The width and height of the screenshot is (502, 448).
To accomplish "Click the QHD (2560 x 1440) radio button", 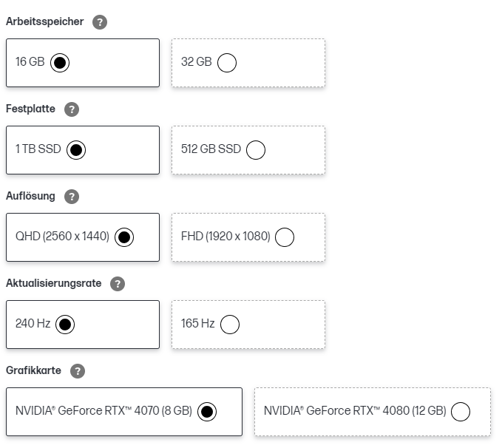I will [x=124, y=237].
